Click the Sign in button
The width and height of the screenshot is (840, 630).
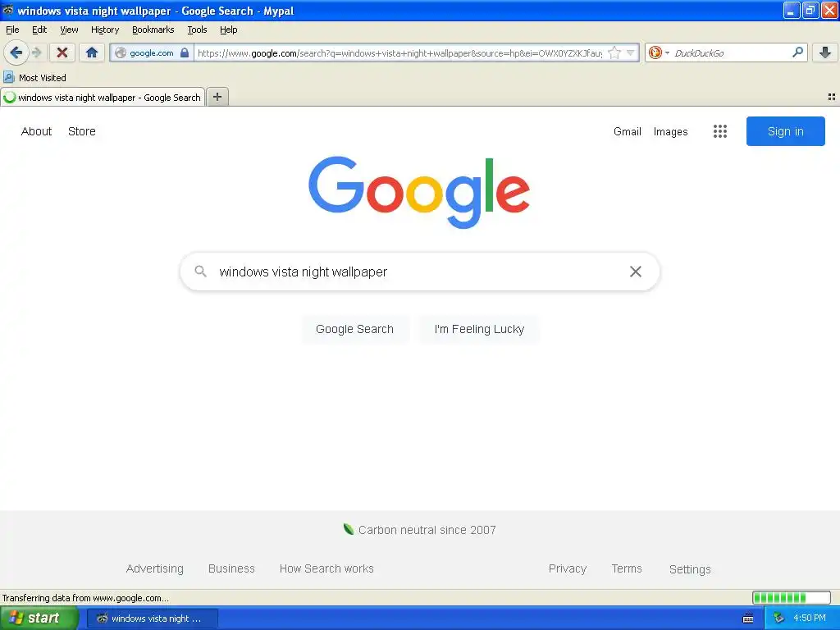tap(785, 131)
